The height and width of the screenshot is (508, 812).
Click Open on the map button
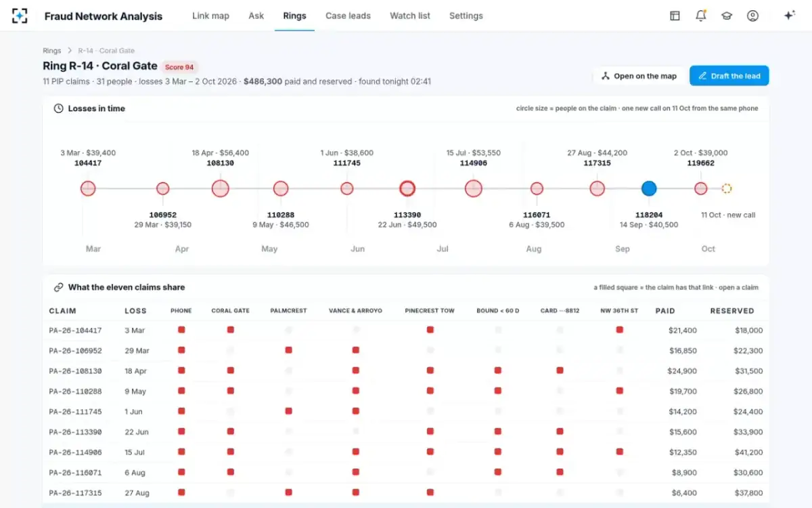[638, 76]
